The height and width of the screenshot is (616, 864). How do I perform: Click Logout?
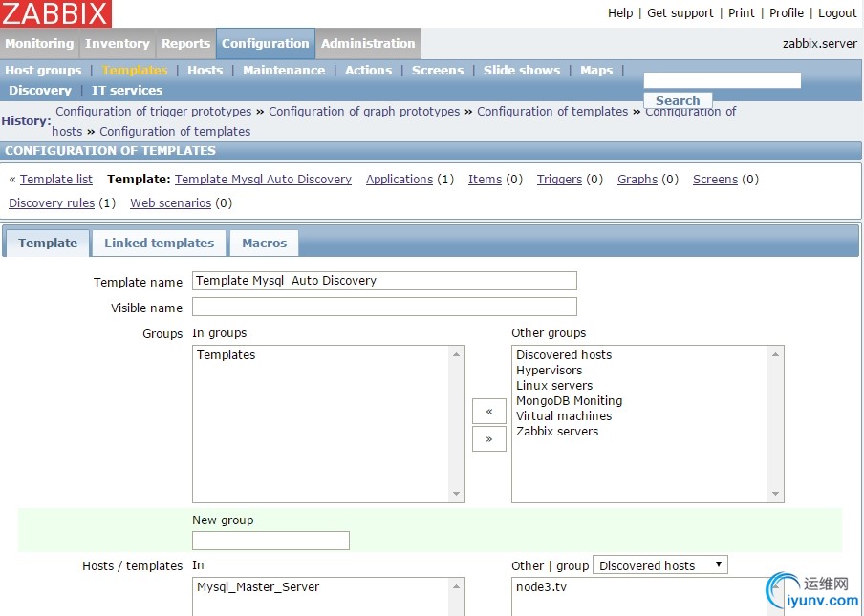pos(837,13)
